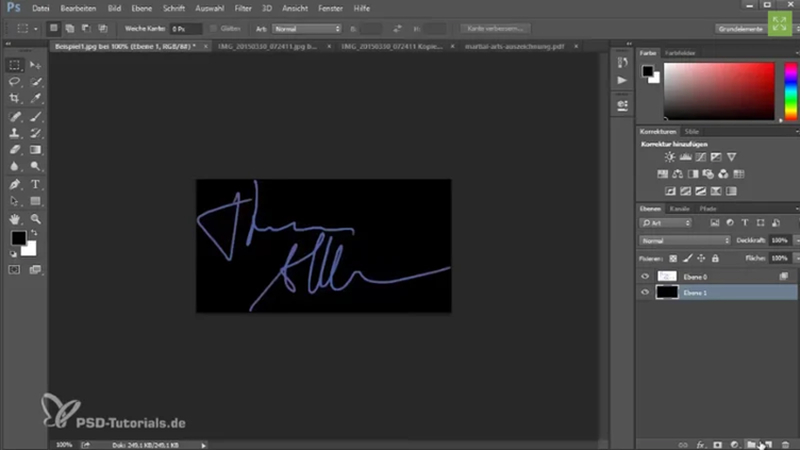Viewport: 800px width, 450px height.
Task: Add Brightness/Contrast adjustment
Action: (670, 157)
